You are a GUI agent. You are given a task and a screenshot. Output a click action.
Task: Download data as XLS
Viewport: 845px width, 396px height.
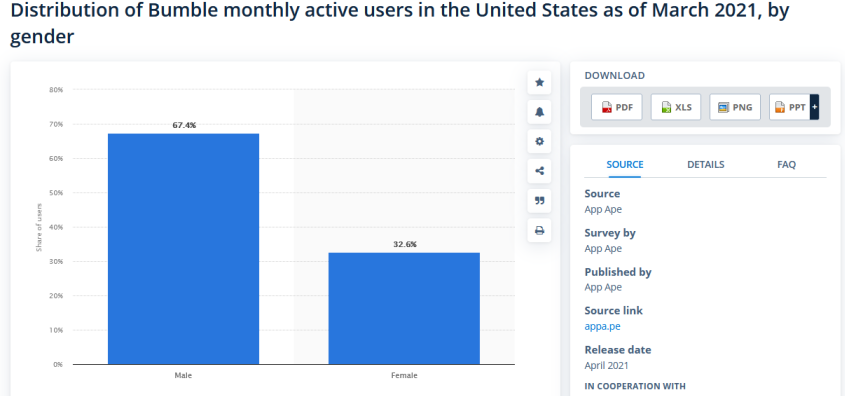[x=676, y=107]
